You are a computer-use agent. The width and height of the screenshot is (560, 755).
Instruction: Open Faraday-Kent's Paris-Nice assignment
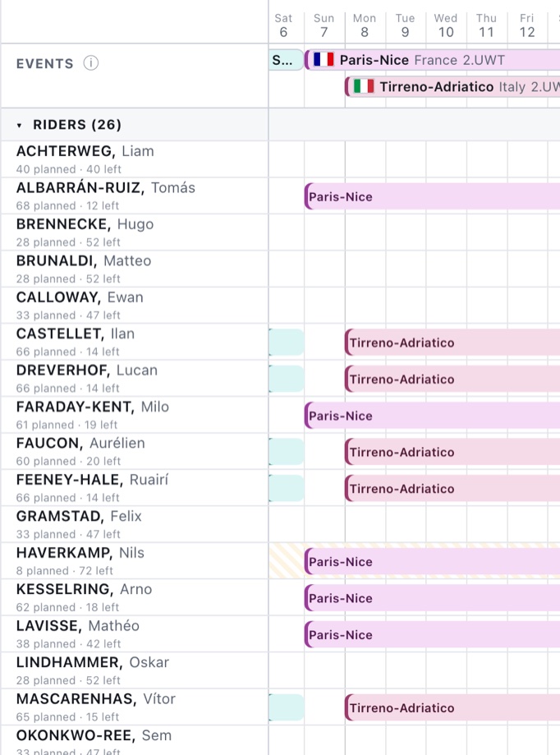pos(433,416)
